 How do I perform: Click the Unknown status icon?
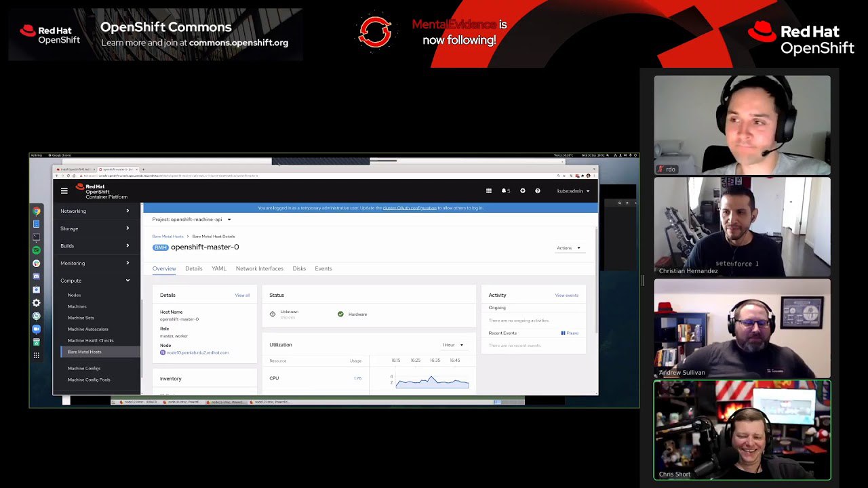click(x=273, y=314)
